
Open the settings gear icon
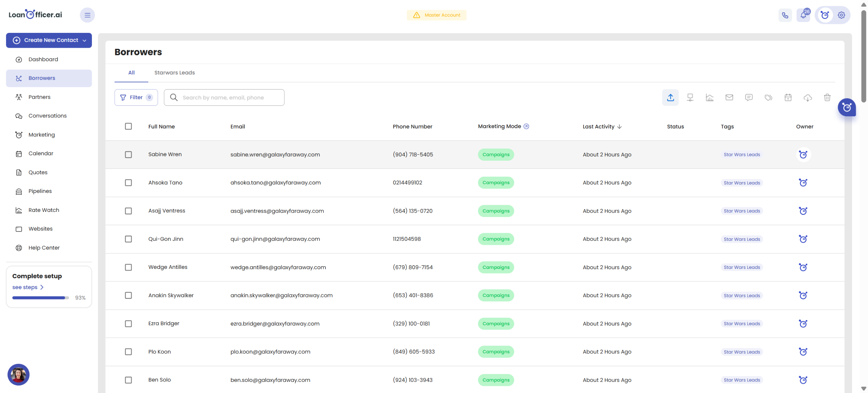coord(841,15)
